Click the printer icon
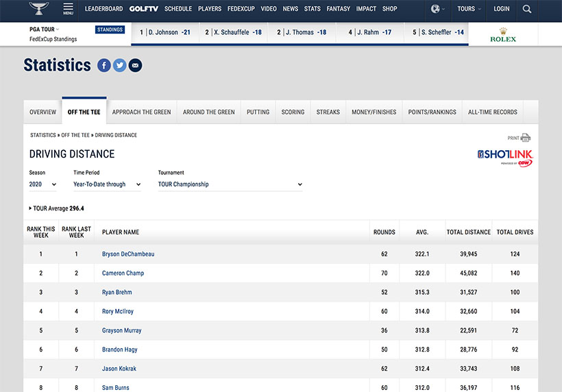The image size is (562, 392). (525, 138)
